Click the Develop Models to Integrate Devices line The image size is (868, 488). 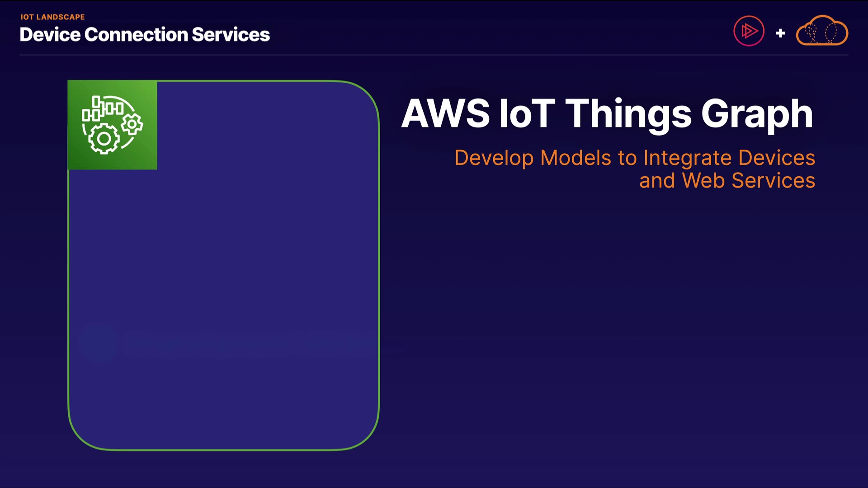[x=635, y=158]
